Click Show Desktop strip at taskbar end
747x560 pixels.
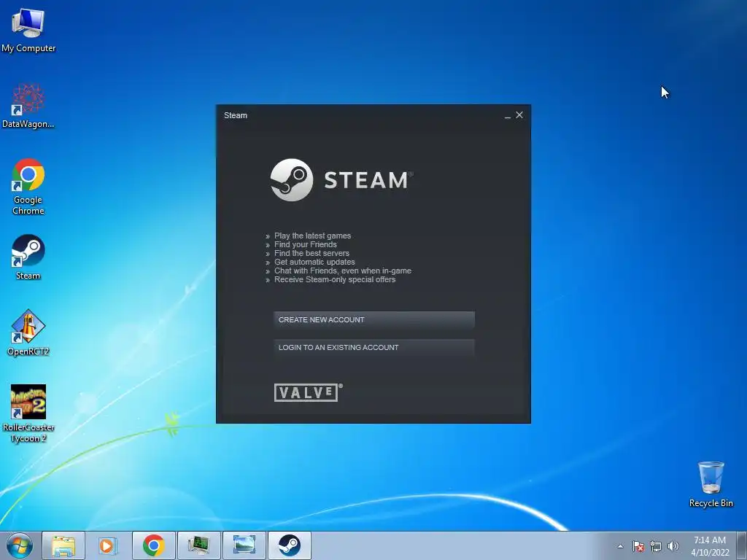point(742,545)
